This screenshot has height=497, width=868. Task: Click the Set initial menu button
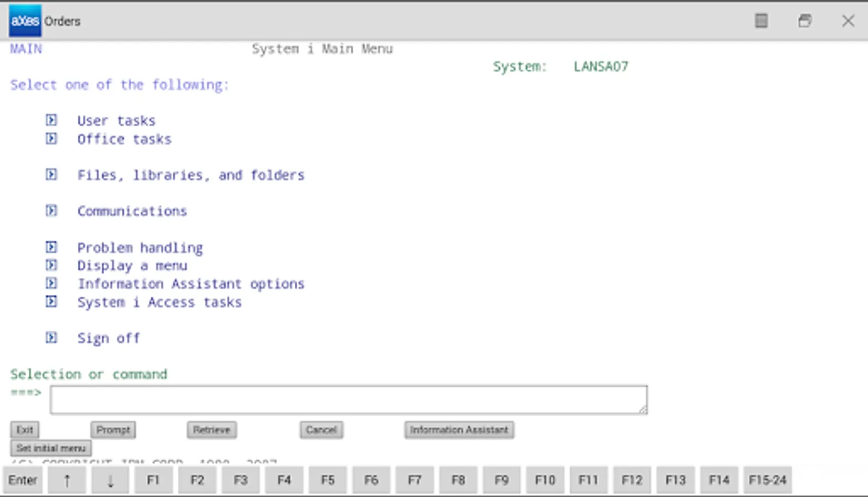(51, 448)
